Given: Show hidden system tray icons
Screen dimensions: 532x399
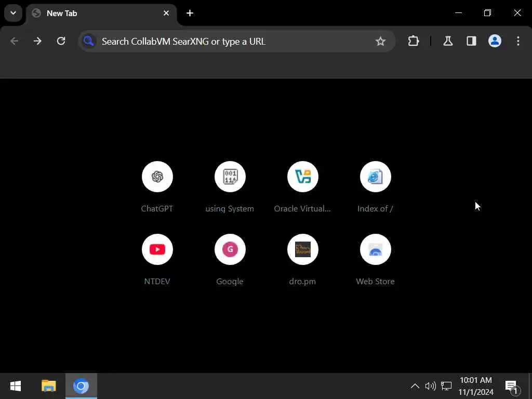Looking at the screenshot, I should 415,386.
